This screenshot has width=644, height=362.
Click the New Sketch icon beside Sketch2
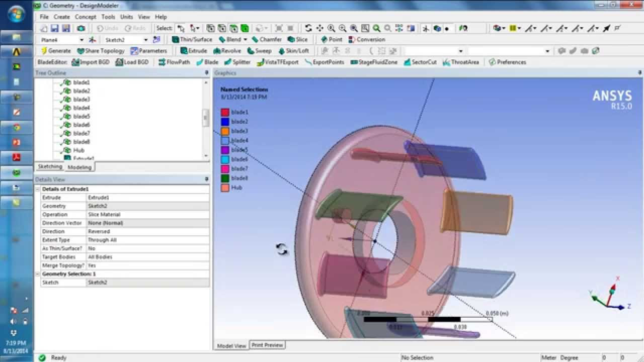coord(157,39)
